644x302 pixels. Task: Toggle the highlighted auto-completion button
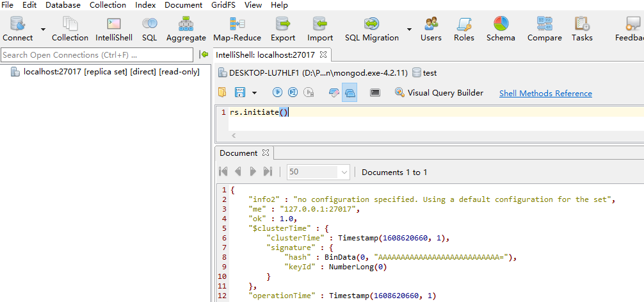(350, 93)
